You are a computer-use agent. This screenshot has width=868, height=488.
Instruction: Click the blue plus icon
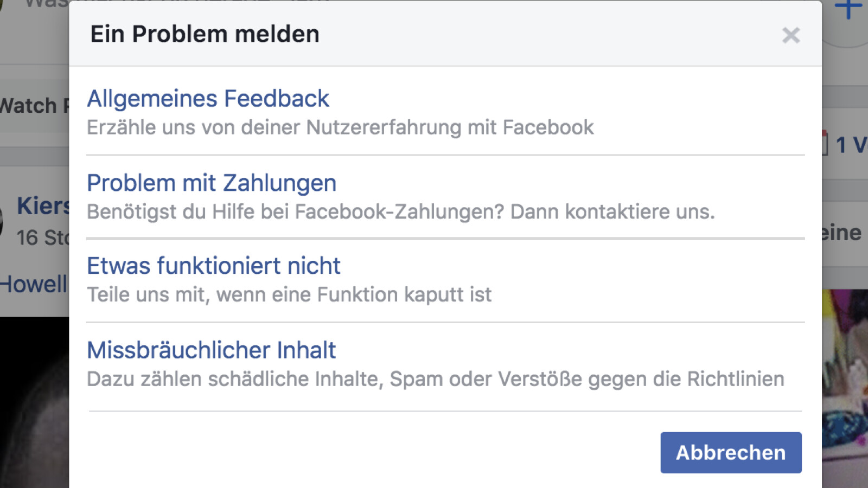pyautogui.click(x=848, y=9)
